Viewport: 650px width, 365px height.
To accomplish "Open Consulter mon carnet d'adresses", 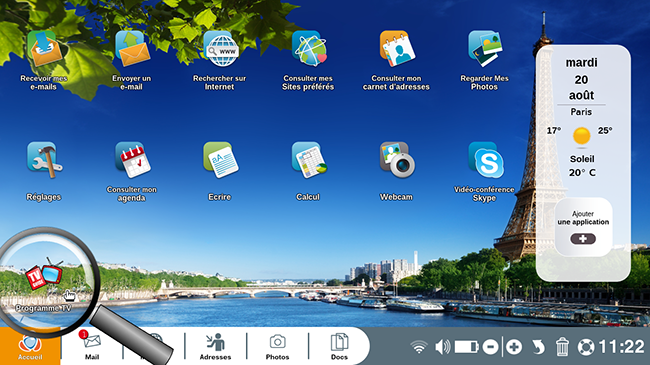I will tap(397, 49).
